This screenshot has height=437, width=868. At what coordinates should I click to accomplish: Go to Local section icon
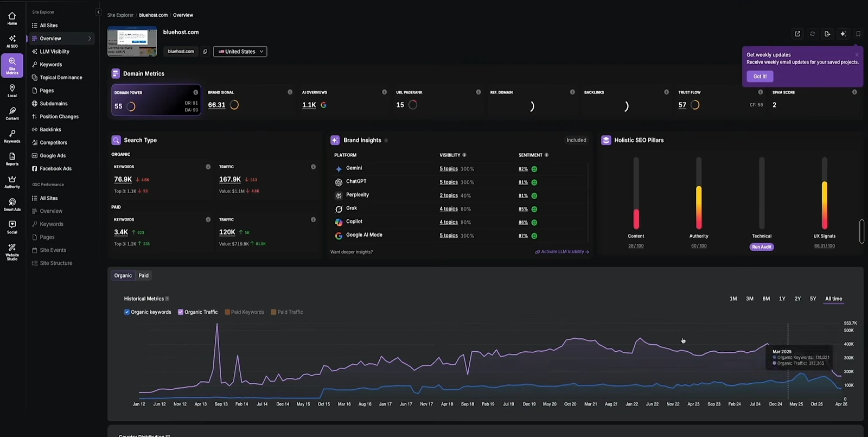click(x=12, y=91)
